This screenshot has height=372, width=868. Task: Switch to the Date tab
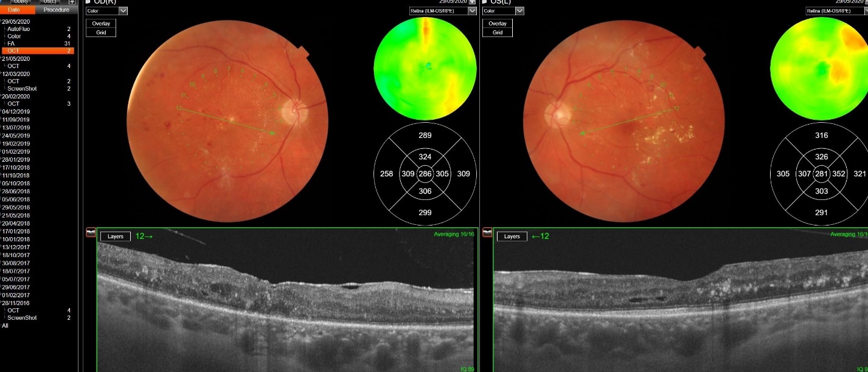[18, 10]
